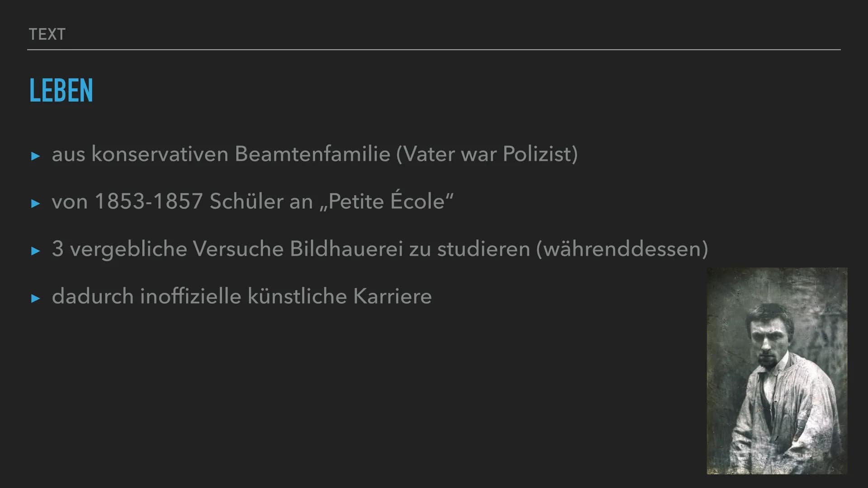Click the word '(währenddessen)'

click(622, 249)
